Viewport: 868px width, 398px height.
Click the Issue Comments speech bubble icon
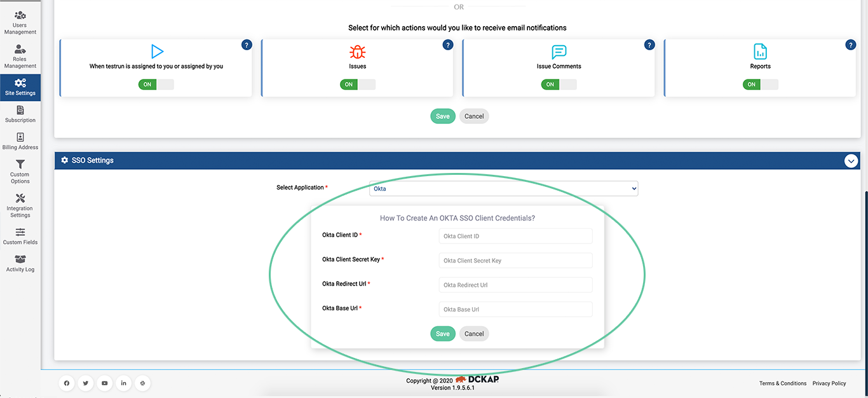click(x=559, y=51)
